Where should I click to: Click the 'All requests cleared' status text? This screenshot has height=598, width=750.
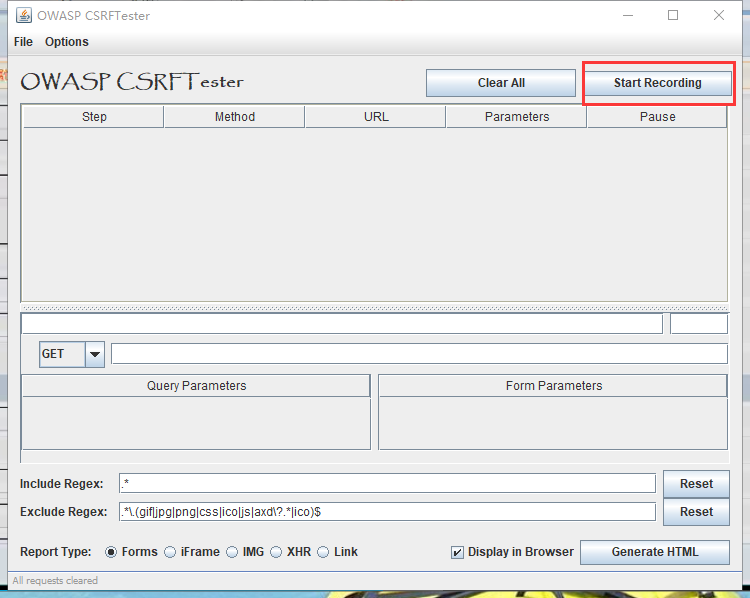tap(55, 580)
